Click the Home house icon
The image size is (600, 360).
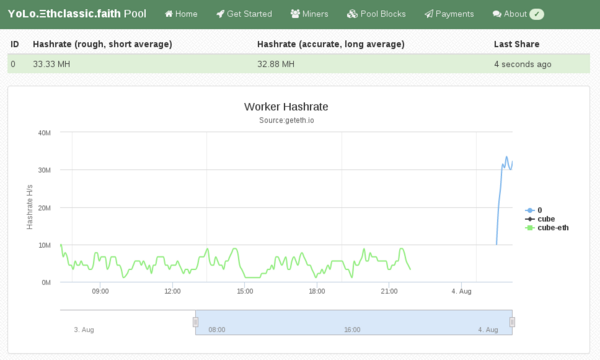coord(169,14)
